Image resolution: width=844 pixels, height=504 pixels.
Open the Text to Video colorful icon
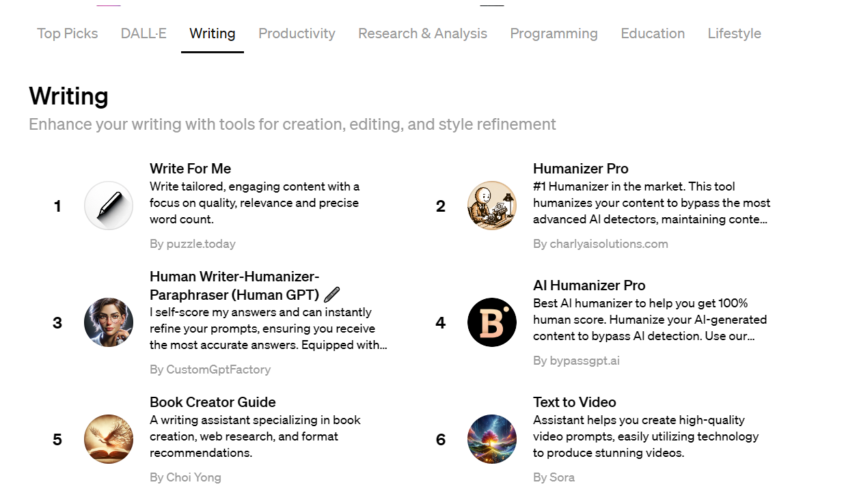(x=492, y=439)
